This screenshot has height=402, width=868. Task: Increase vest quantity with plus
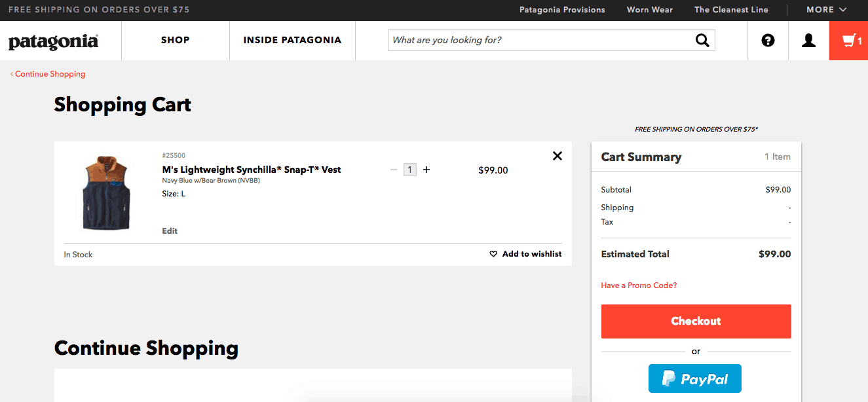(426, 170)
